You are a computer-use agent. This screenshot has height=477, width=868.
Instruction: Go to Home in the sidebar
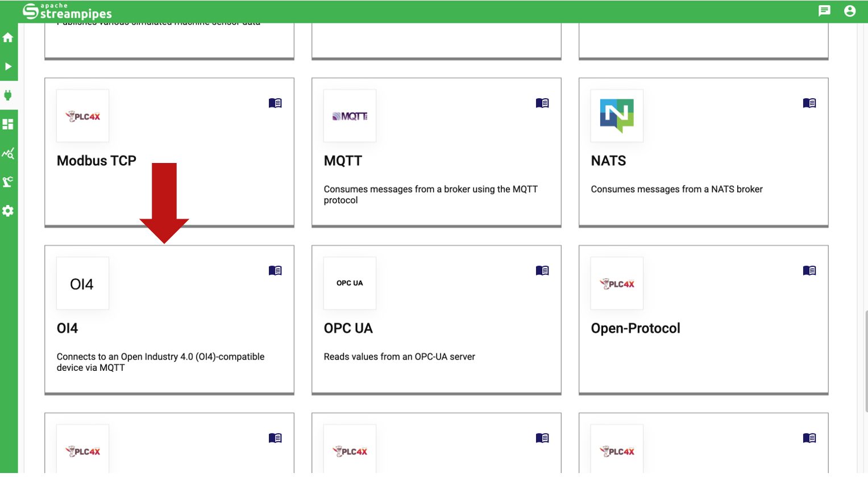[x=8, y=37]
